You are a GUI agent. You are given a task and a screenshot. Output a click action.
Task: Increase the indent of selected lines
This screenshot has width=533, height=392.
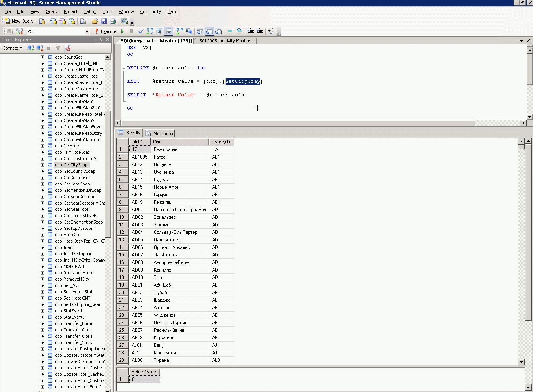pyautogui.click(x=260, y=31)
